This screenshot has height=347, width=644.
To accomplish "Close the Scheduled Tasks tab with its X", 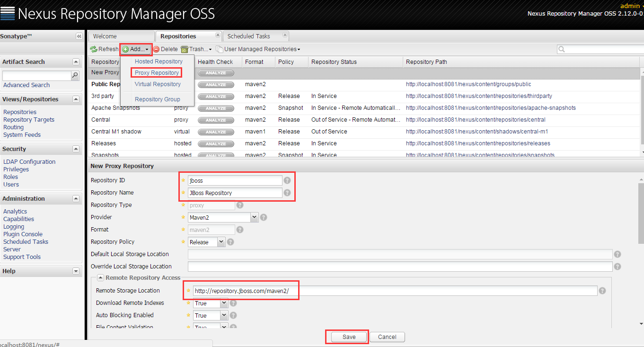I will tap(285, 35).
